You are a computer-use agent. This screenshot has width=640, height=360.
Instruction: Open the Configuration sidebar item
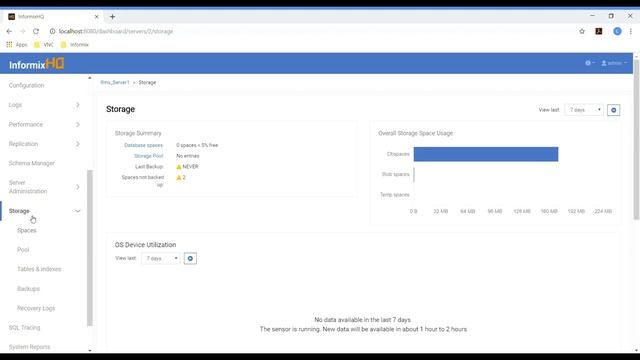click(x=27, y=85)
